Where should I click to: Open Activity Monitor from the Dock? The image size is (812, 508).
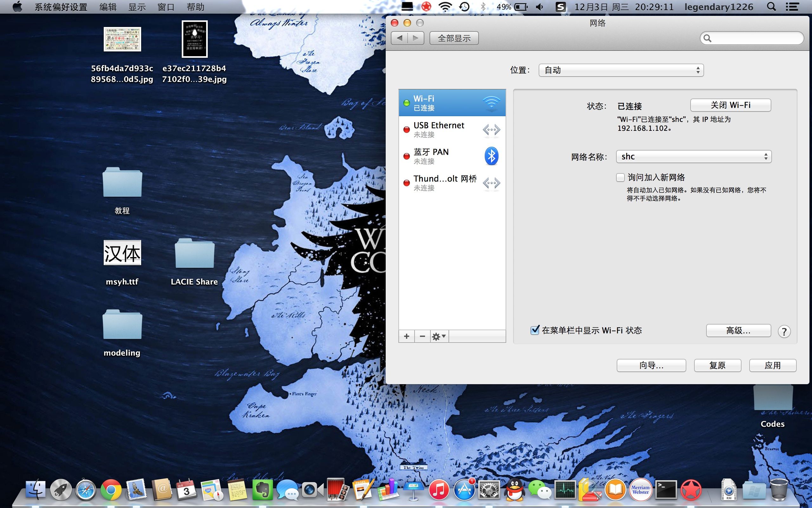565,490
